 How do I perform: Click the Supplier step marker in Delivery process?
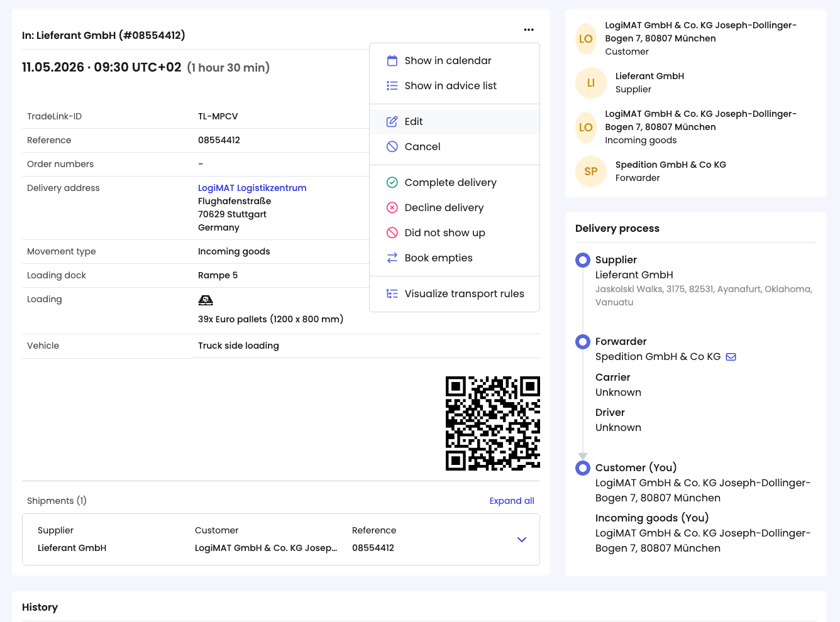tap(583, 260)
